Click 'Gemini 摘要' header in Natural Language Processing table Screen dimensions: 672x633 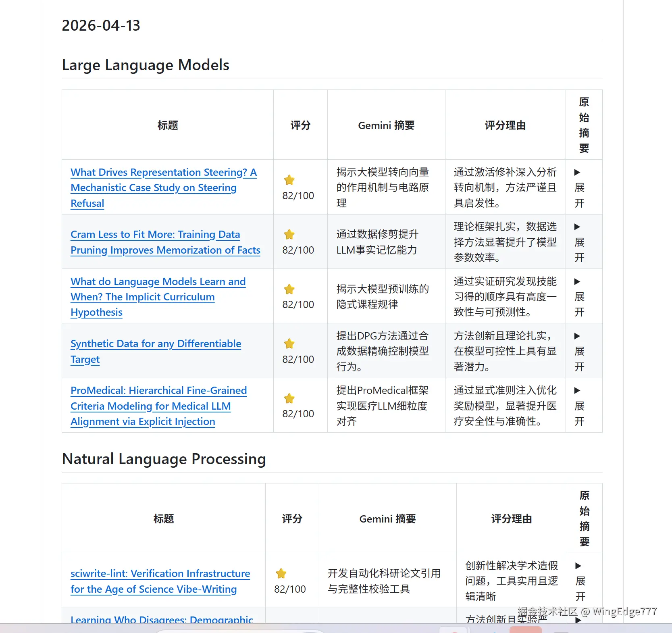[x=387, y=519]
